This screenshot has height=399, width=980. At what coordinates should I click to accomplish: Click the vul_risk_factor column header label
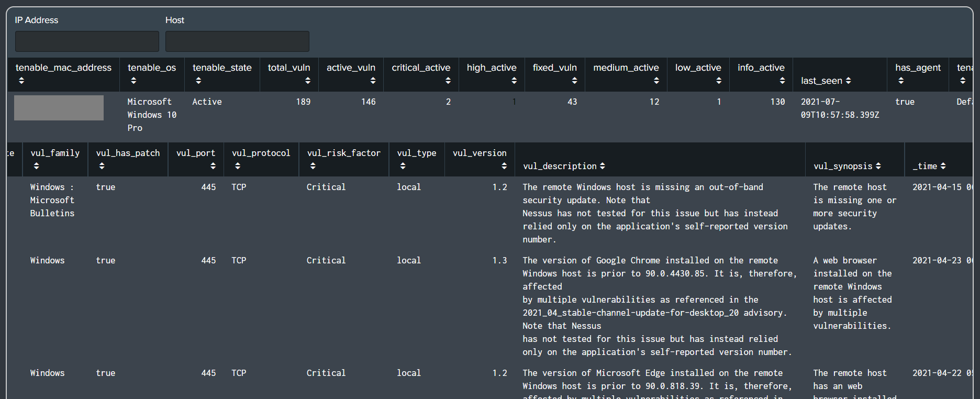tap(343, 153)
